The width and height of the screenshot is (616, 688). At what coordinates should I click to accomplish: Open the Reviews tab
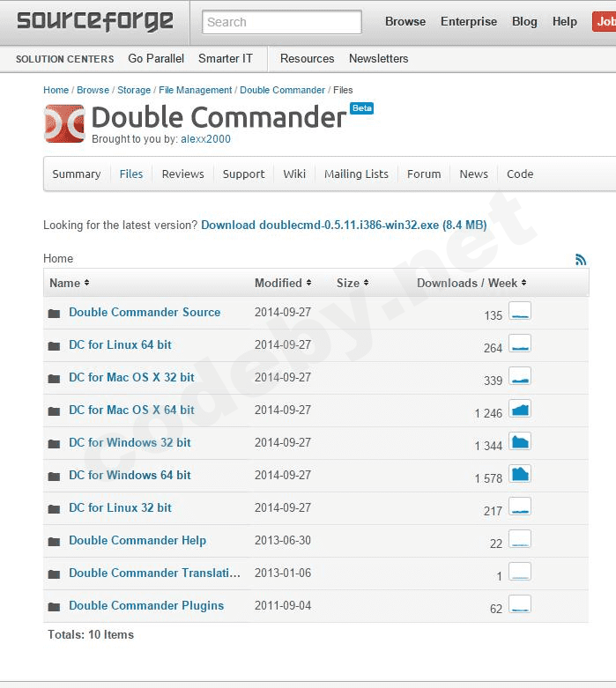(182, 174)
